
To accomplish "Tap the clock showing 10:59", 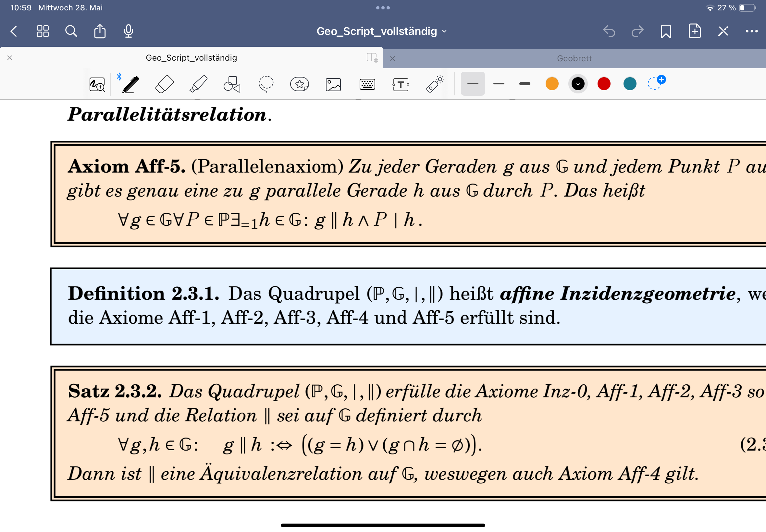I will (21, 8).
